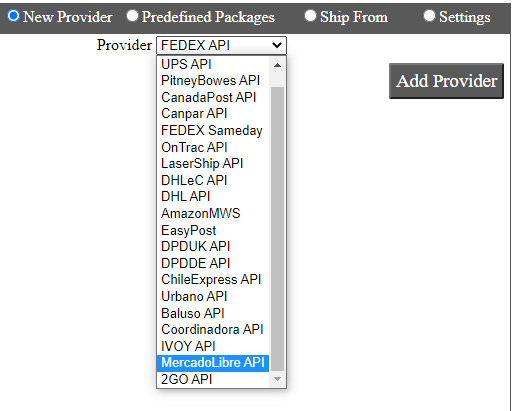Pick EasyPost option
516x411 pixels.
click(x=213, y=230)
